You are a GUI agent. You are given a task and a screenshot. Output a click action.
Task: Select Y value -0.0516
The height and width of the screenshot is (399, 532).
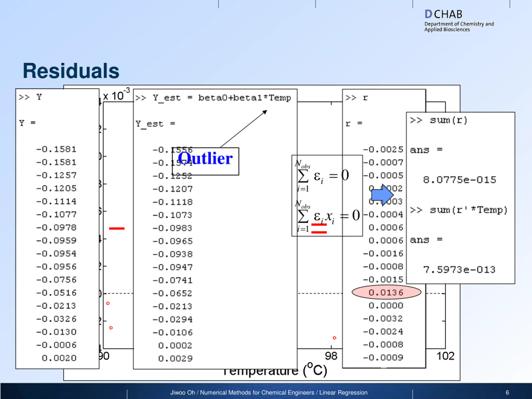pyautogui.click(x=56, y=293)
